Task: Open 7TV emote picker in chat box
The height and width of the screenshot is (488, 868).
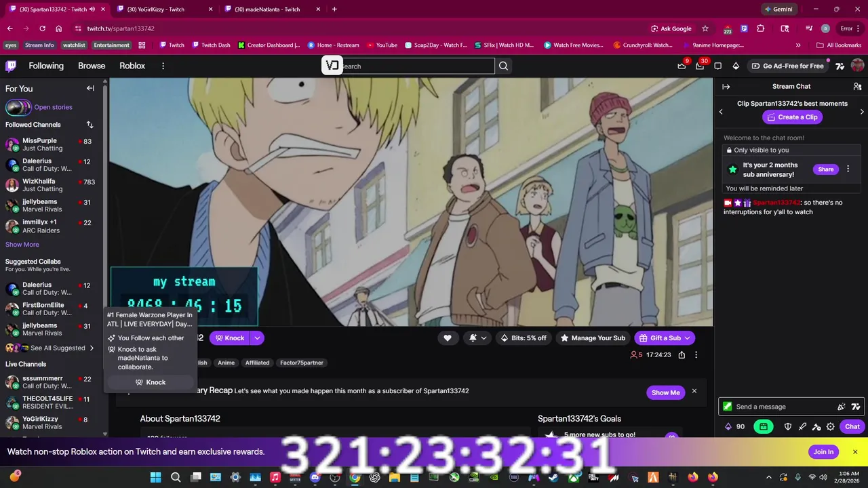Action: pyautogui.click(x=856, y=407)
